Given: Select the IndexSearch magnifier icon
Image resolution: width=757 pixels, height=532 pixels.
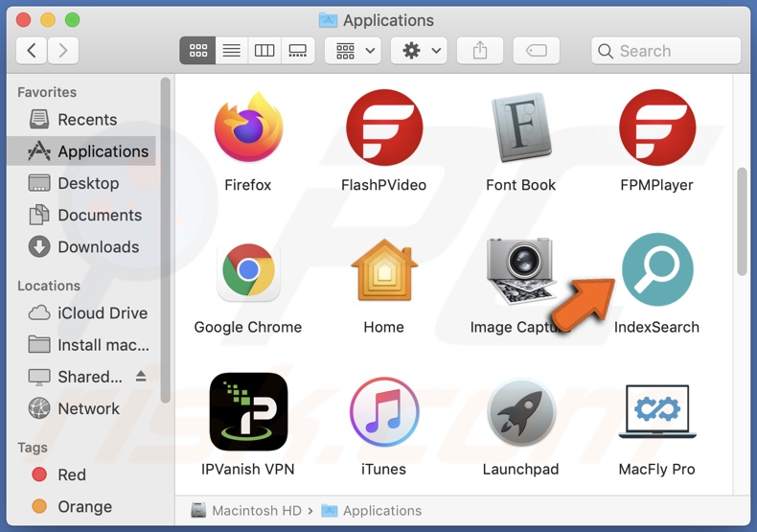Looking at the screenshot, I should [656, 270].
